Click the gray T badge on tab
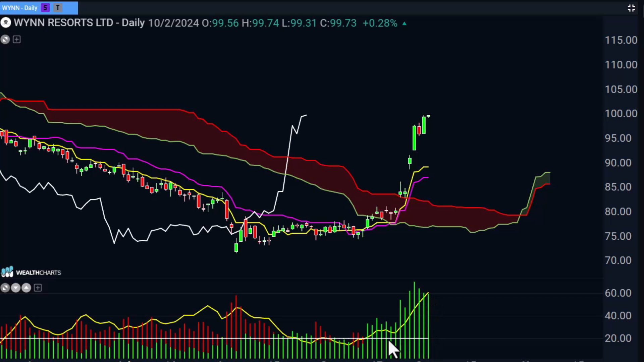 [x=58, y=8]
